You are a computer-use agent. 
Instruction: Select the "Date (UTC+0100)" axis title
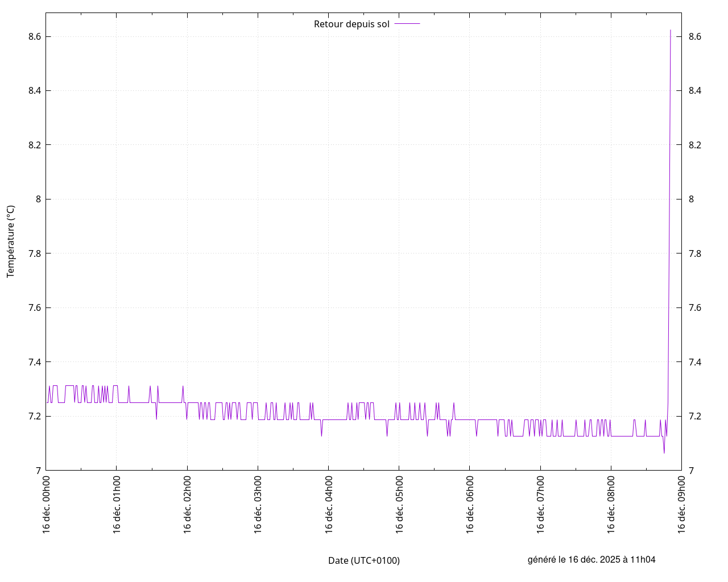point(364,560)
